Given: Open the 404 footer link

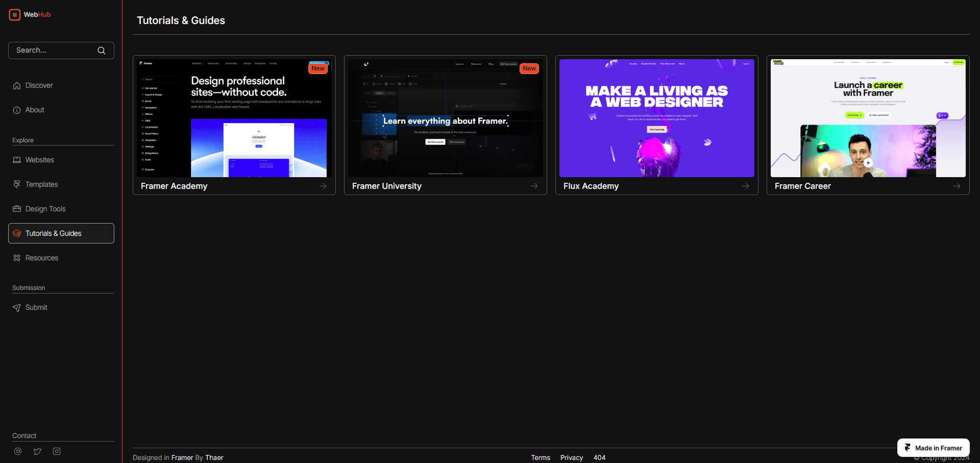Looking at the screenshot, I should tap(599, 457).
